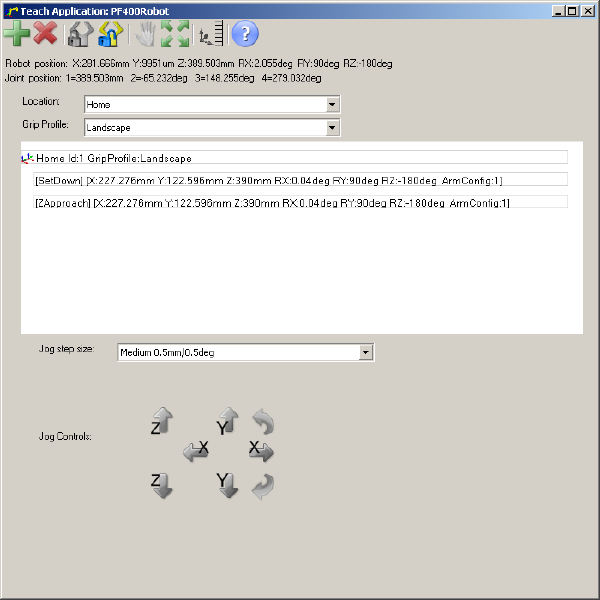Jog the robot up with Z up arrow
600x600 pixels.
click(x=162, y=421)
